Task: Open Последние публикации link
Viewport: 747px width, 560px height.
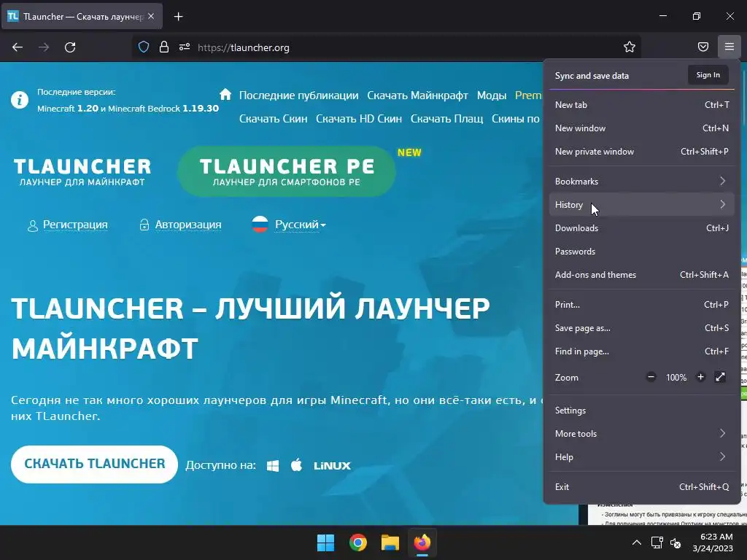Action: (298, 96)
